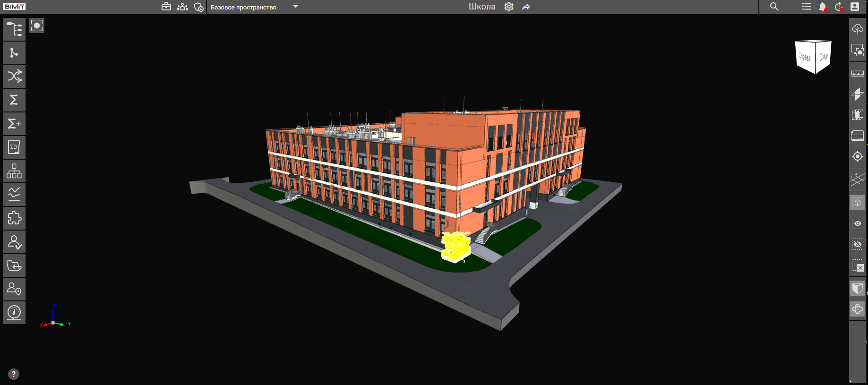The height and width of the screenshot is (385, 868).
Task: Toggle hide selected elements crossed-eye icon
Action: [857, 244]
